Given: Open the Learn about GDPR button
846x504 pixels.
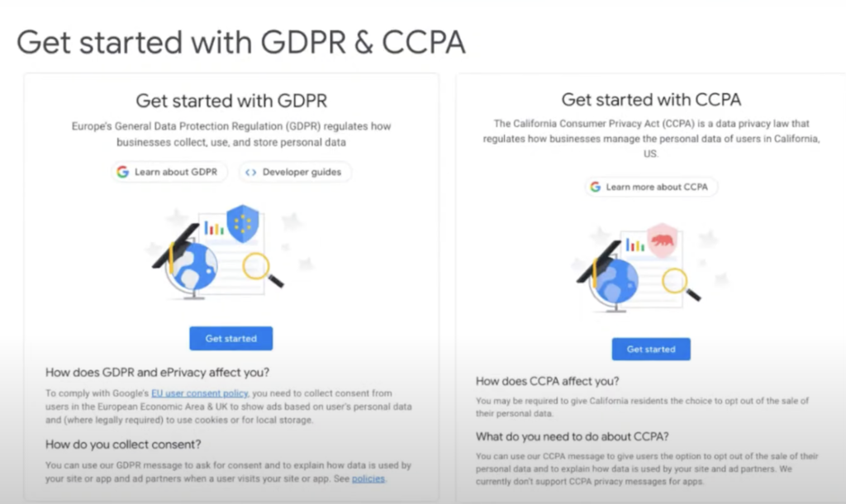Looking at the screenshot, I should pyautogui.click(x=169, y=172).
